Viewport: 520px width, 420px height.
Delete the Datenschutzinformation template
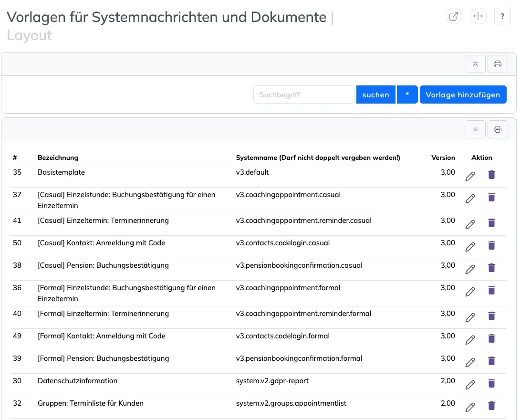coord(491,383)
